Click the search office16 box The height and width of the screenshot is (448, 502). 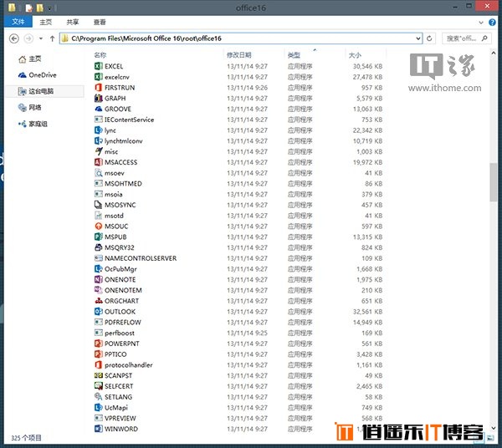pyautogui.click(x=467, y=38)
